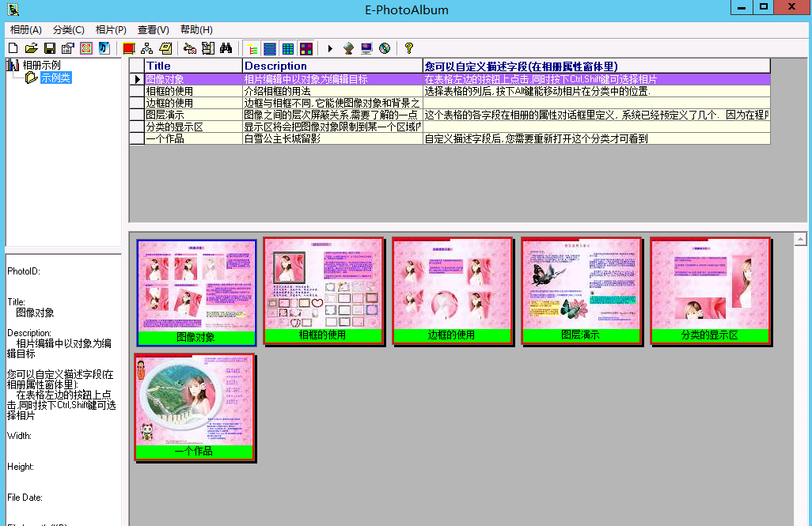Click the hierarchy diagram toolbar icon
This screenshot has width=812, height=526.
(x=147, y=48)
